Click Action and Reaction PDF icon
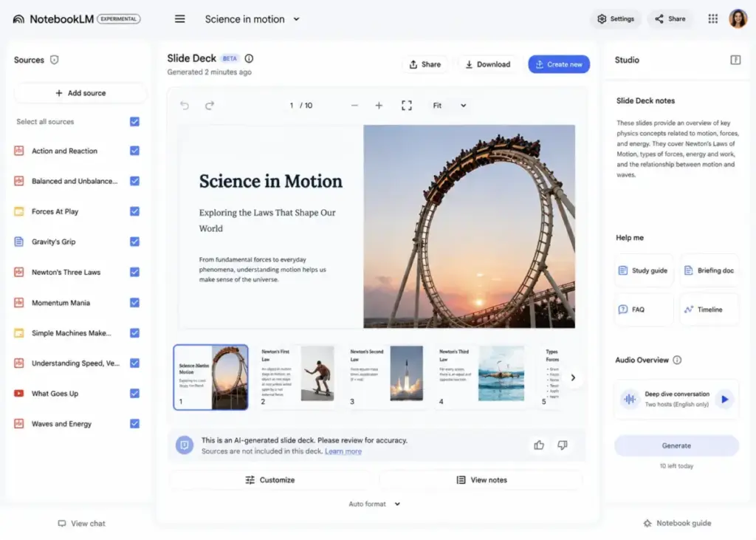 point(18,151)
